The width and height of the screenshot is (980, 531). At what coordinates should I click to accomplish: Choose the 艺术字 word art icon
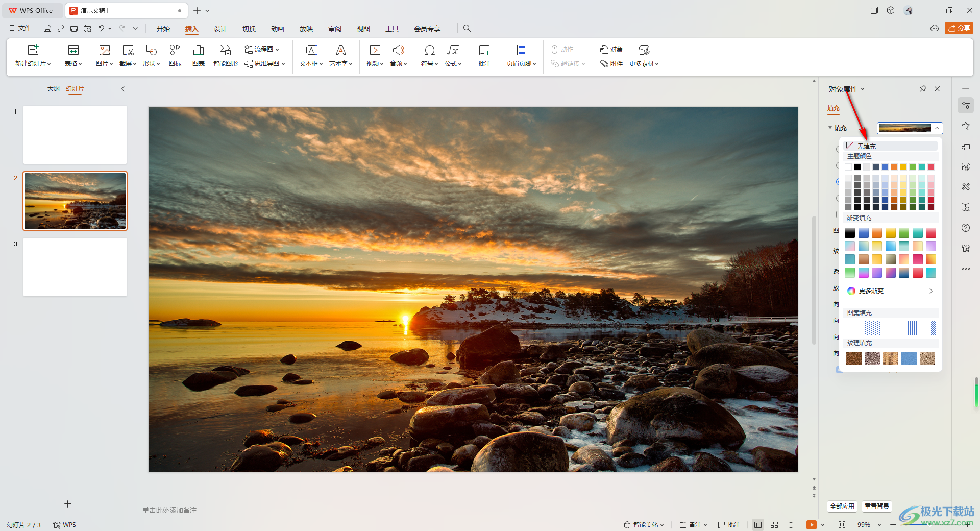[x=341, y=50]
